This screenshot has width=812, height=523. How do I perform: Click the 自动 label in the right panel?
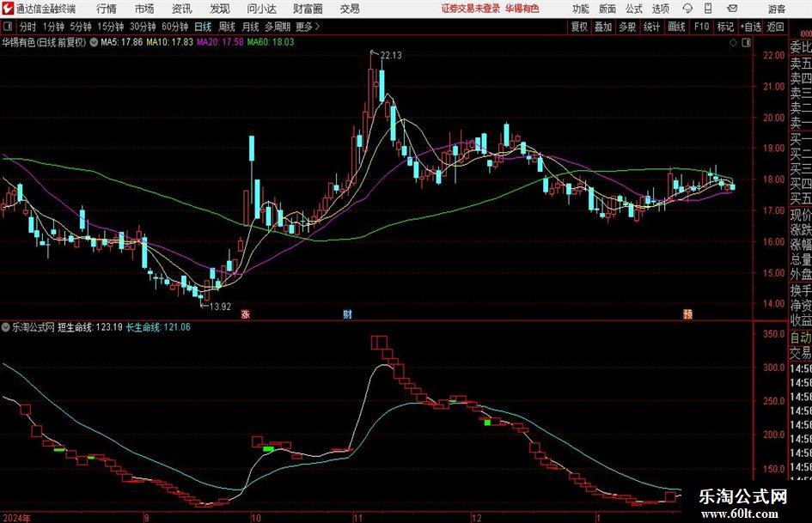tap(801, 338)
